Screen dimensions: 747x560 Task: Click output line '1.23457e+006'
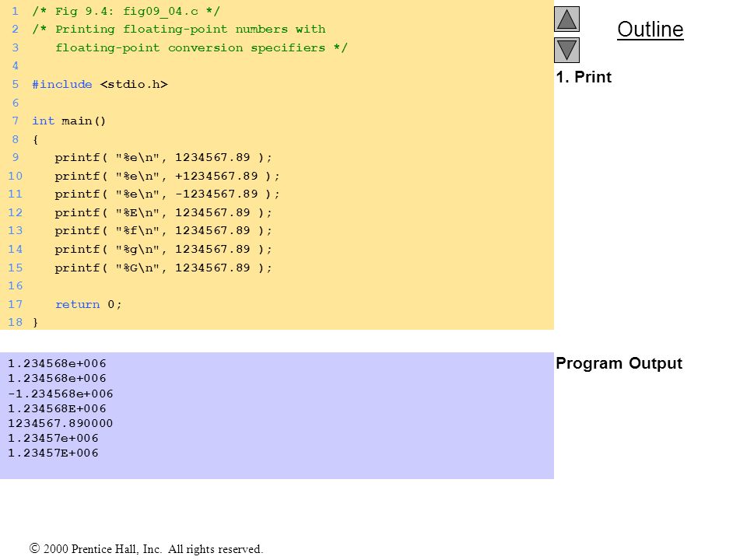tap(54, 438)
